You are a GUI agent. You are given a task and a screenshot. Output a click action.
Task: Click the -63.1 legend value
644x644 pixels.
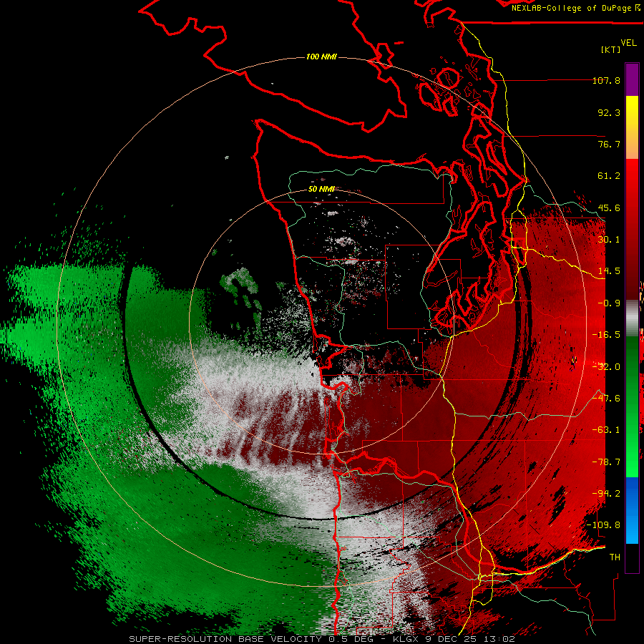coord(606,430)
